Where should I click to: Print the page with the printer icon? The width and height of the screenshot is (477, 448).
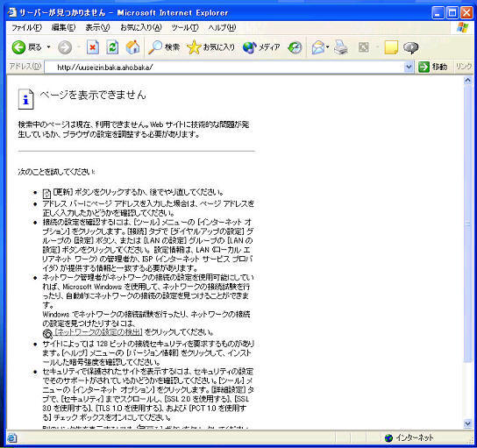click(x=341, y=47)
